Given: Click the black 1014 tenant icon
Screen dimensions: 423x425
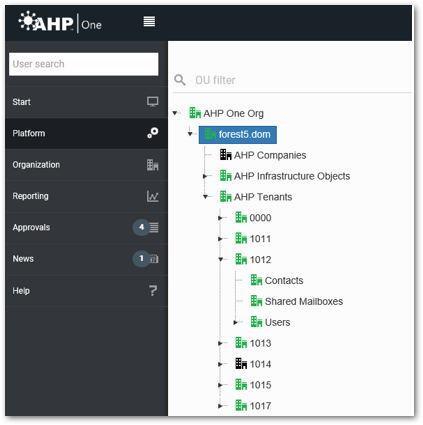Looking at the screenshot, I should [x=241, y=364].
